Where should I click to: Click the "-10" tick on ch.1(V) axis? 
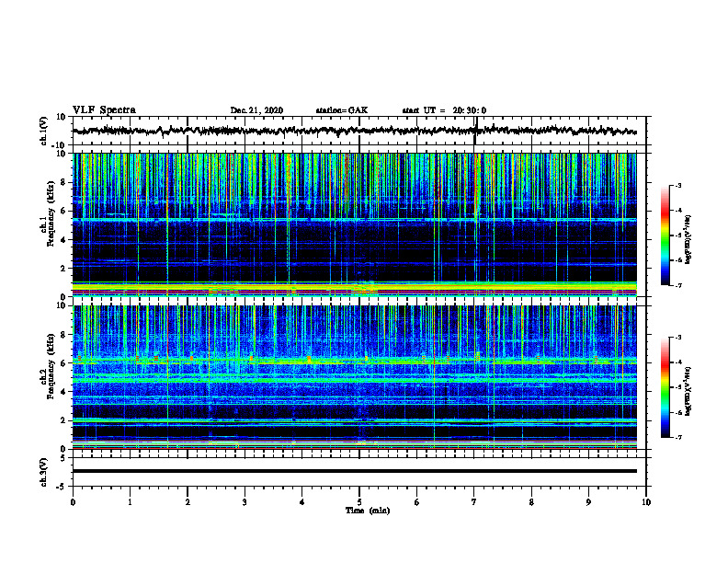click(x=59, y=145)
